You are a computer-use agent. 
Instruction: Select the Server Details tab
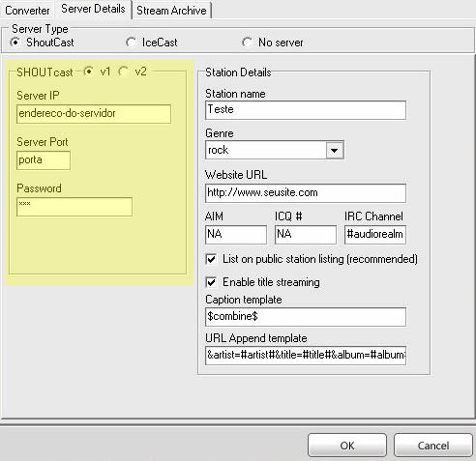click(93, 9)
